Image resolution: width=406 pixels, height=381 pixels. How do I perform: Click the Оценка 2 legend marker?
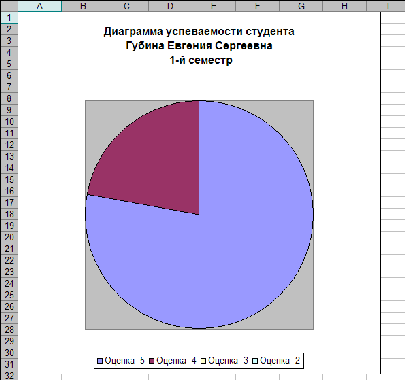255,361
